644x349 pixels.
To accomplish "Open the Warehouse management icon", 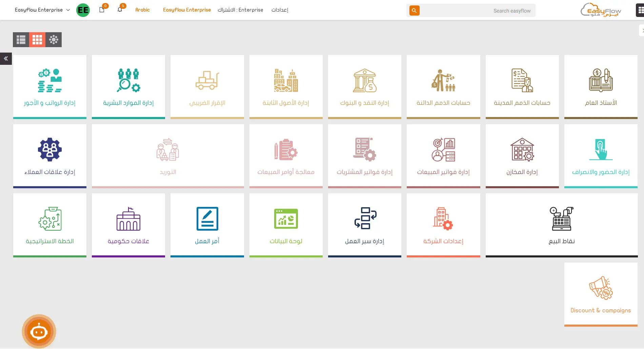I will pos(522,150).
